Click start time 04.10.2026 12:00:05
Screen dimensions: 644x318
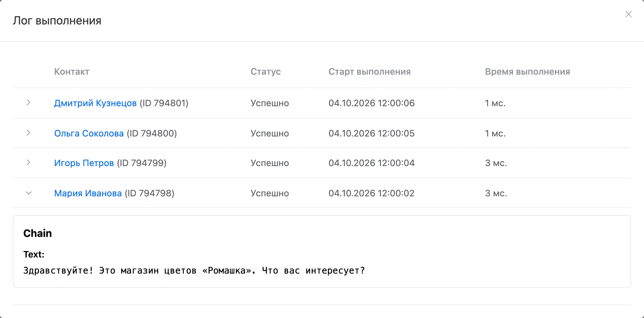click(372, 133)
